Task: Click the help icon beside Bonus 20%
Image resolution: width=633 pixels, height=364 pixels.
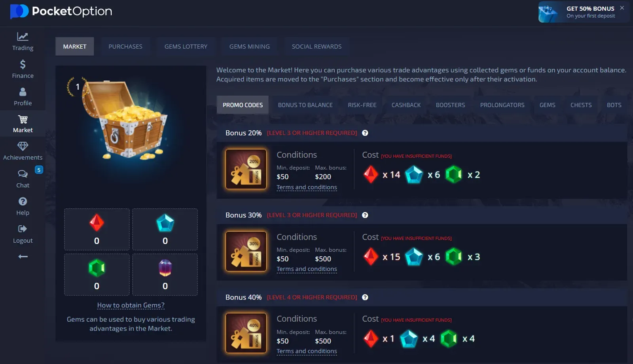Action: coord(365,133)
